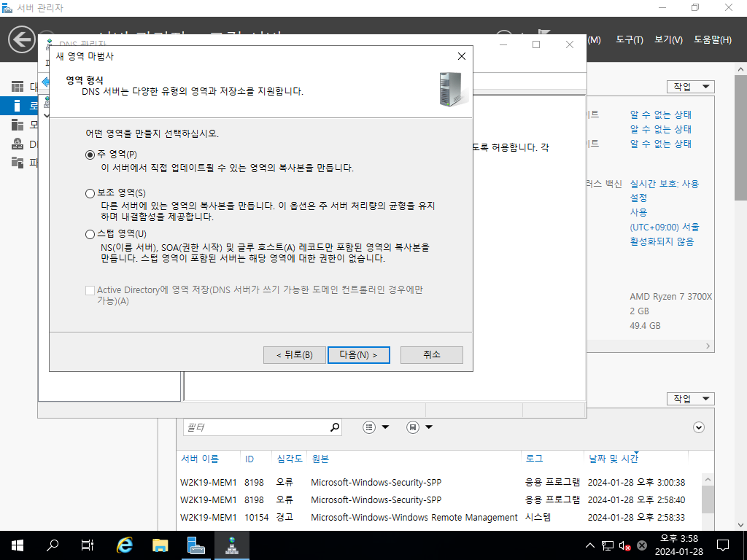Click the 다음(N) > button

359,355
